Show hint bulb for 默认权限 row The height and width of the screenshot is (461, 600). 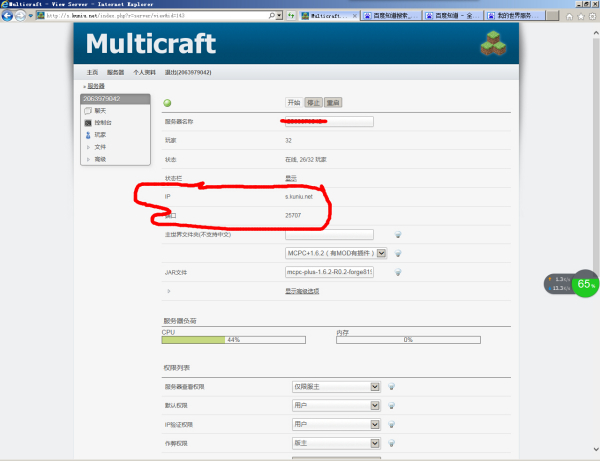(391, 406)
